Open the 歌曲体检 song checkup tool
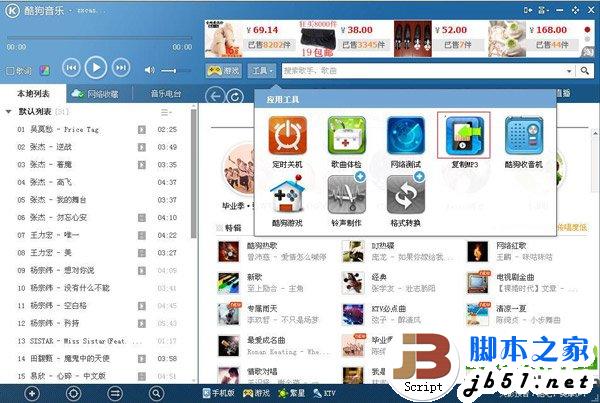The height and width of the screenshot is (403, 600). [x=347, y=135]
